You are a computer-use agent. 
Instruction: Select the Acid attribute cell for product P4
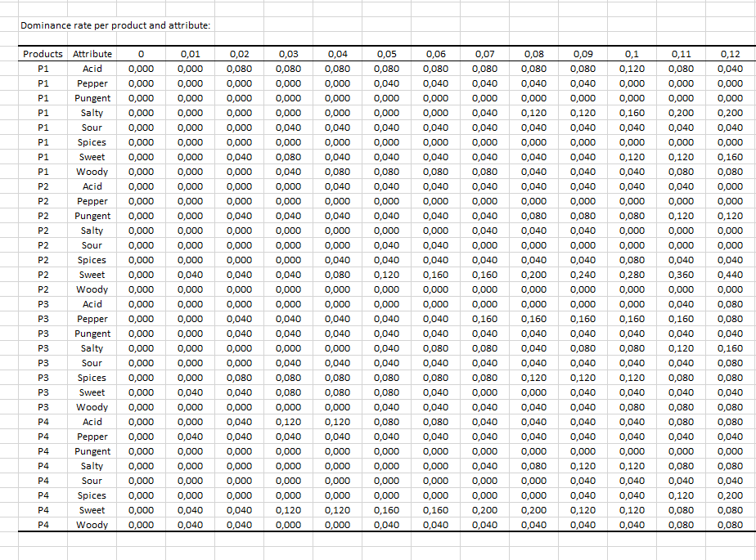[92, 422]
